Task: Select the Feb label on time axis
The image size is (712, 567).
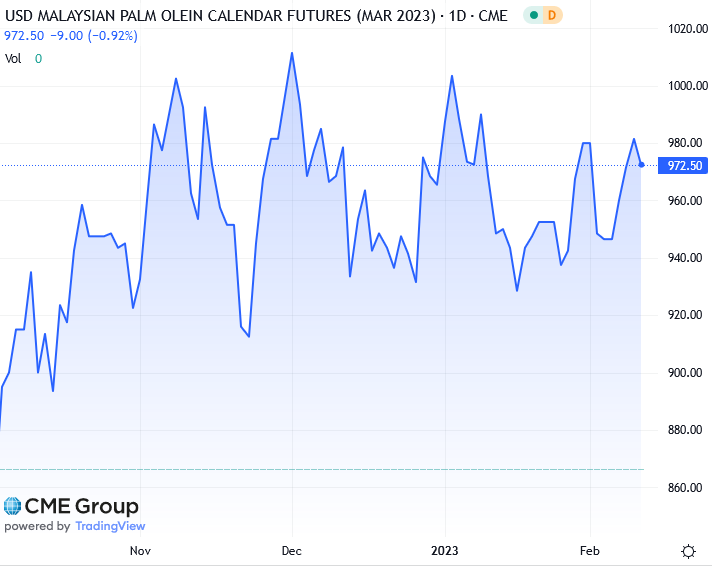Action: click(590, 551)
